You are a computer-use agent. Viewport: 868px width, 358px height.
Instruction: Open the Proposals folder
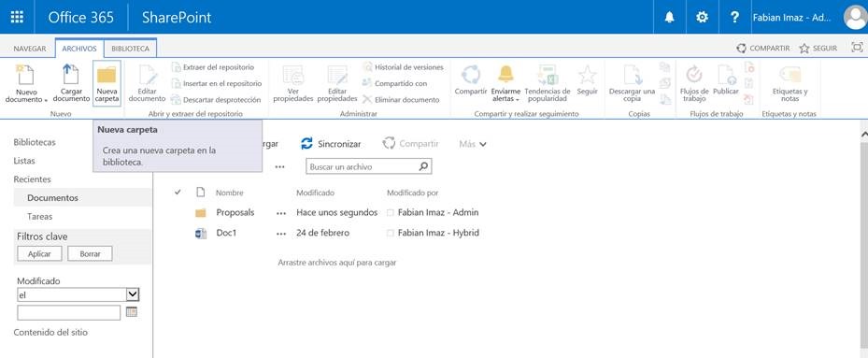pos(235,213)
